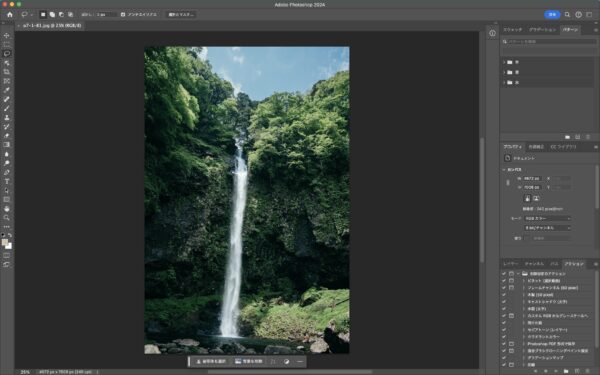The image size is (600, 375).
Task: Click the search magnifier icon top right
Action: pyautogui.click(x=567, y=15)
